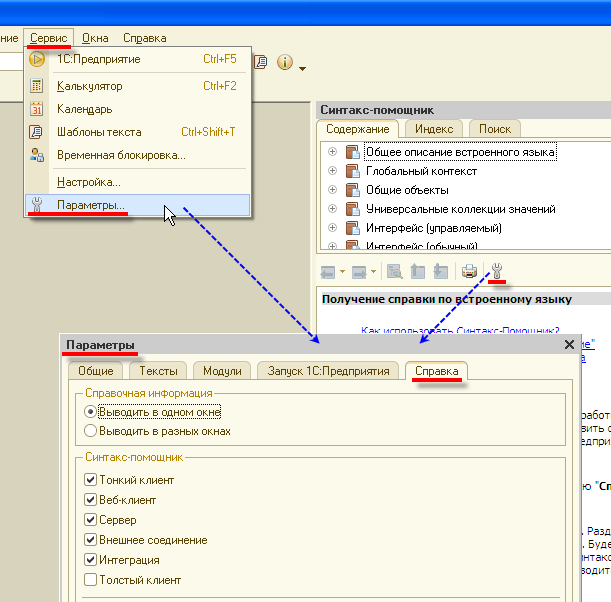Image resolution: width=611 pixels, height=602 pixels.
Task: Open Калькулятор menu entry
Action: pos(137,86)
